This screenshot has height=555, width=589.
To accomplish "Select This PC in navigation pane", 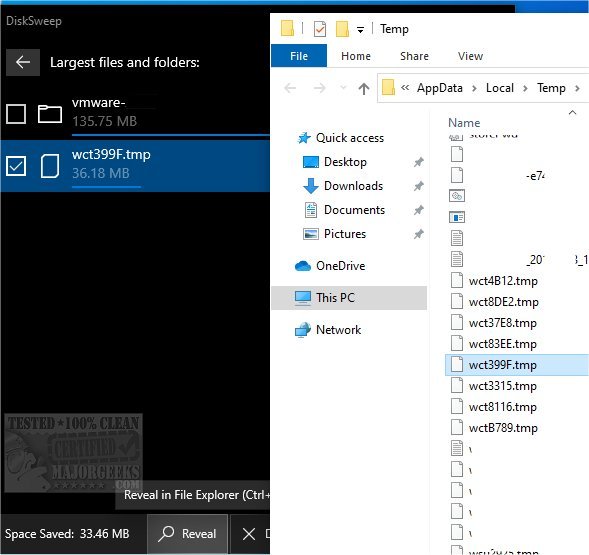I will pyautogui.click(x=349, y=298).
